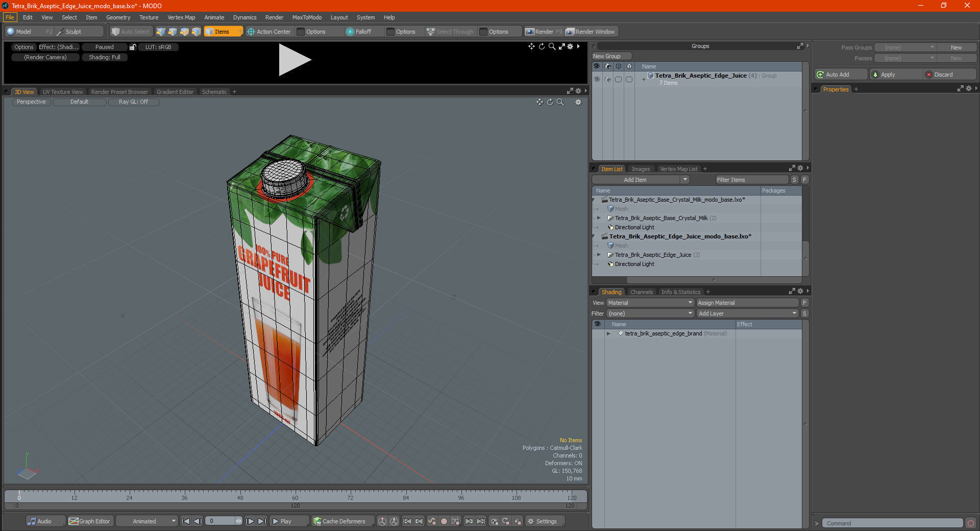Activate Items selection mode

pos(223,32)
